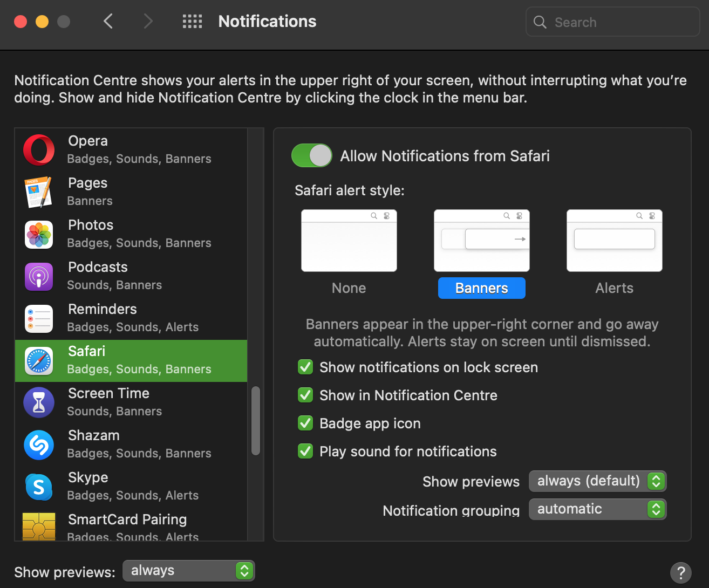The width and height of the screenshot is (709, 588).
Task: Click the SmartCard Pairing chip icon
Action: (x=39, y=527)
